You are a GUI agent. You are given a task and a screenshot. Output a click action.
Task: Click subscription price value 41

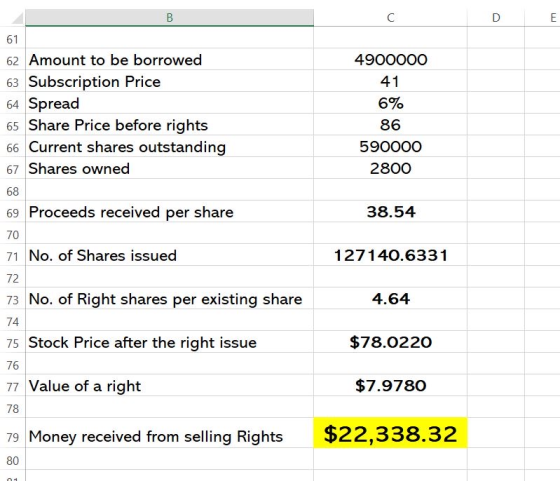pyautogui.click(x=390, y=81)
